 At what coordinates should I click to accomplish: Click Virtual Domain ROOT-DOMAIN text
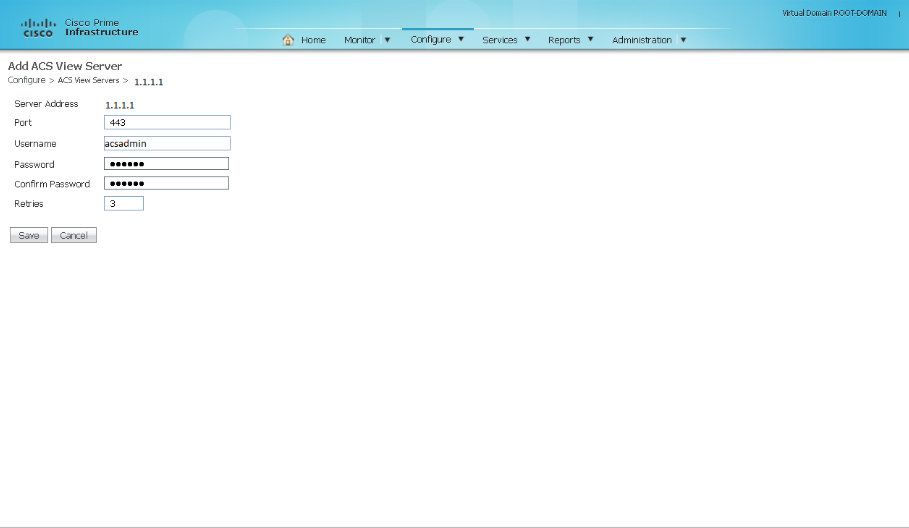click(x=834, y=13)
